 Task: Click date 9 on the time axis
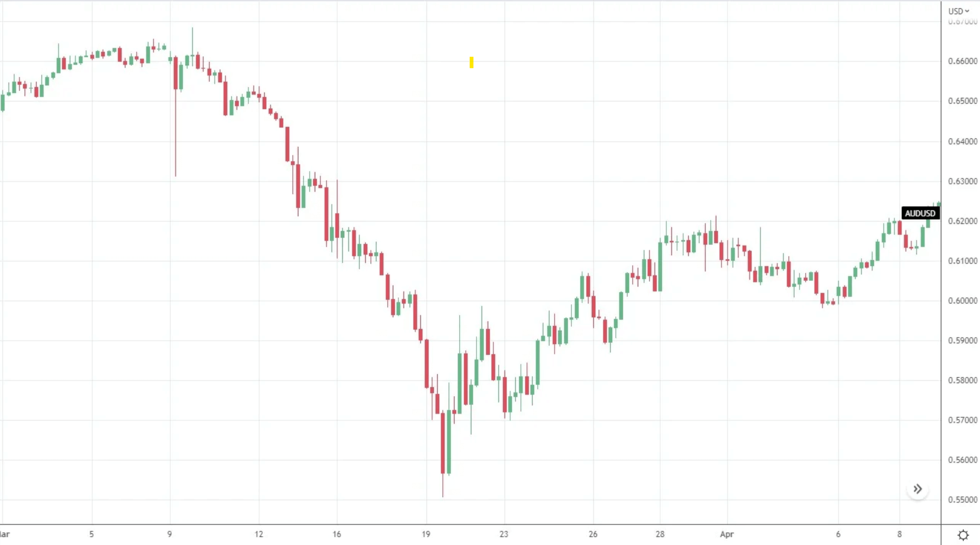click(169, 534)
